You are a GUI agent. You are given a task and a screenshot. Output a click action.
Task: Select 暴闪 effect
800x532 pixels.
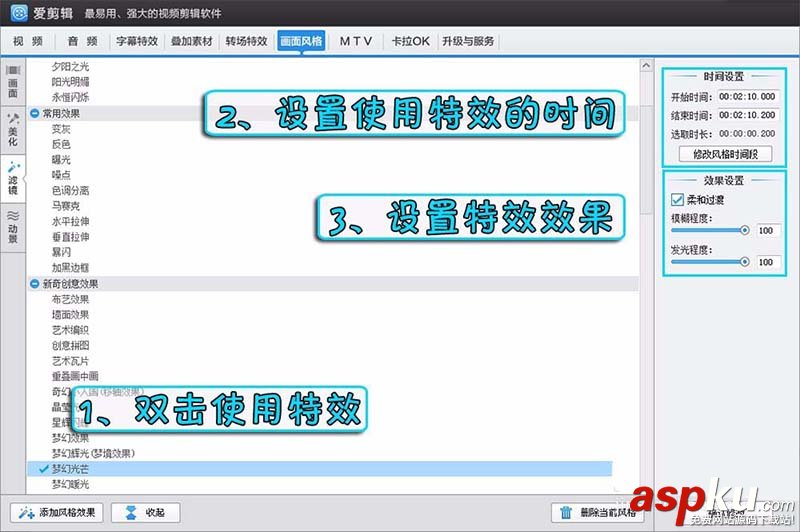click(x=61, y=252)
